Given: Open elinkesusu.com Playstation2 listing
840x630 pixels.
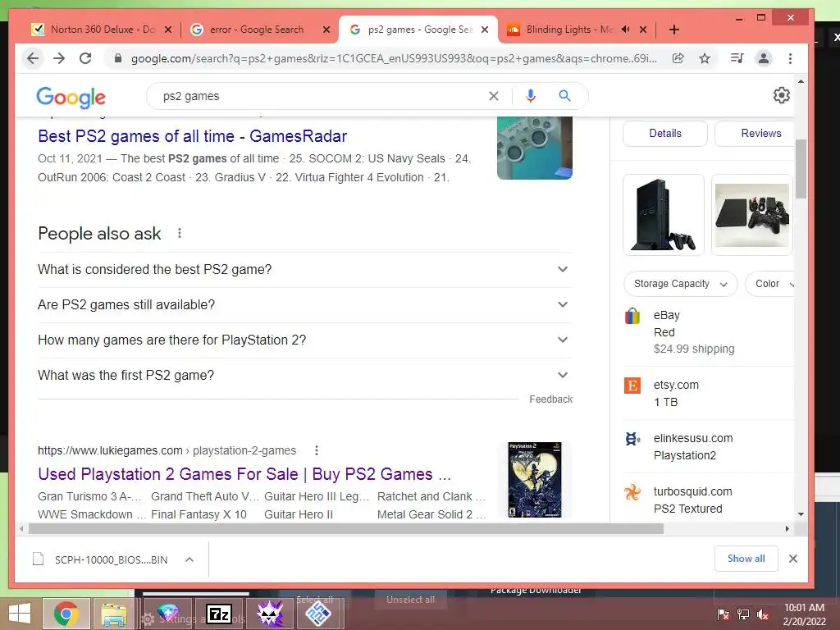Looking at the screenshot, I should point(708,447).
